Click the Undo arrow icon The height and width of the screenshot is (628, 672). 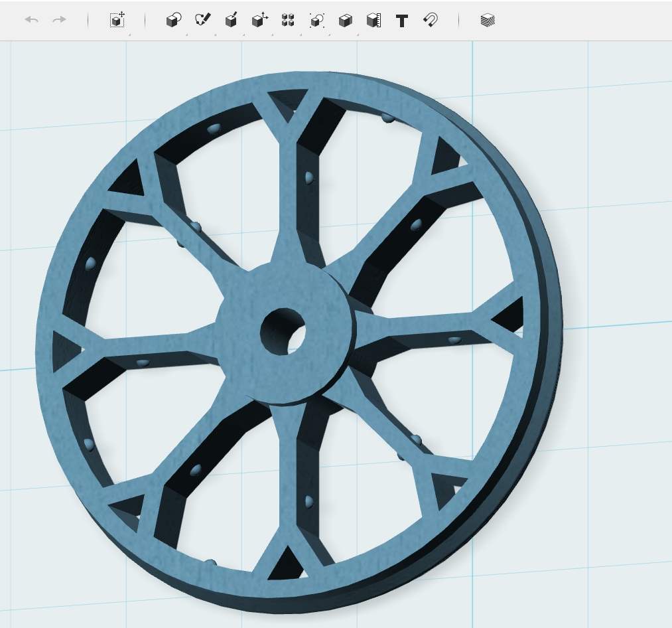tap(32, 20)
